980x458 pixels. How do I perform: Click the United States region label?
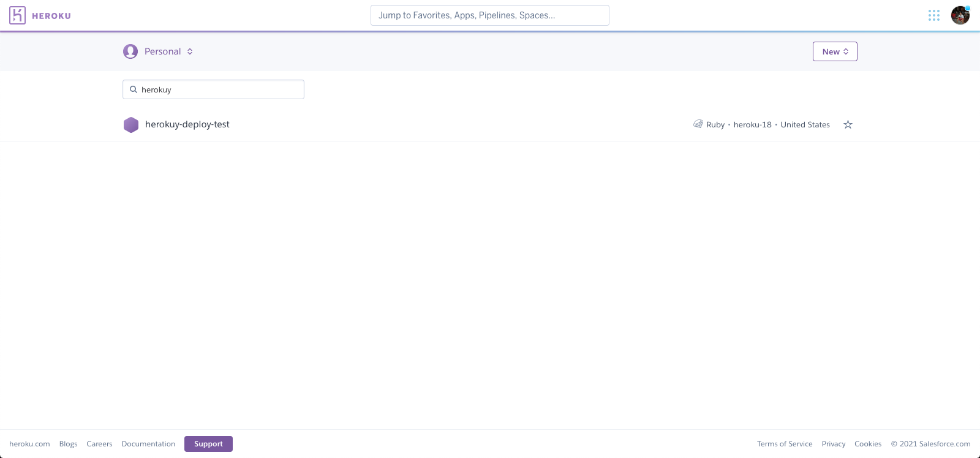coord(805,124)
